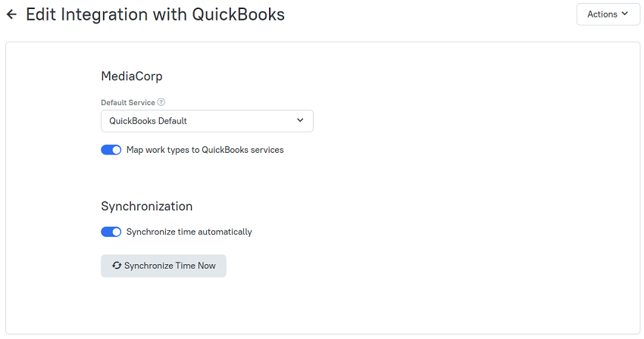Image resolution: width=644 pixels, height=339 pixels.
Task: Click the MediaCorp heading text
Action: click(132, 76)
